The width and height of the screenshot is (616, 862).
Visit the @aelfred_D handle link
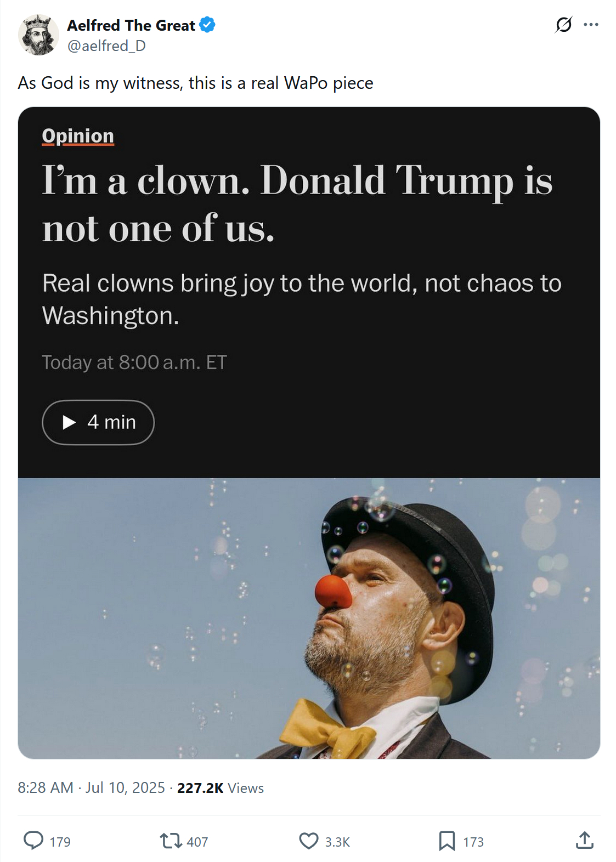(x=106, y=46)
